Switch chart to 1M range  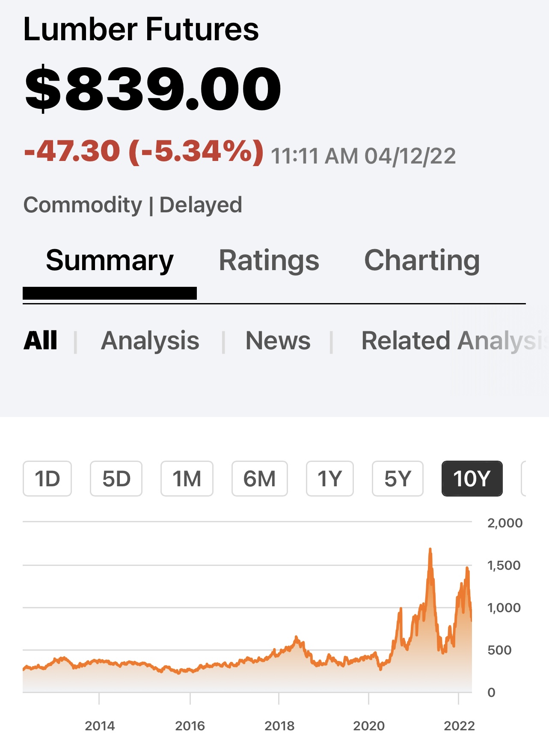tap(187, 479)
